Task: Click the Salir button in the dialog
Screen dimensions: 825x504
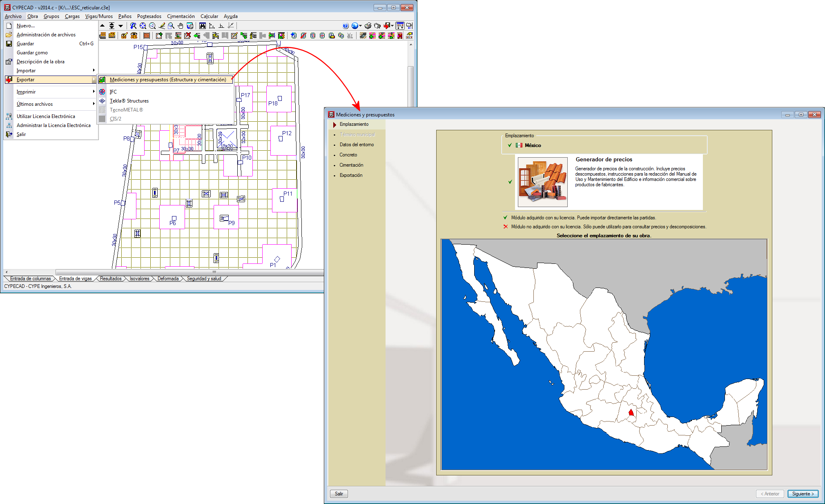Action: 339,494
